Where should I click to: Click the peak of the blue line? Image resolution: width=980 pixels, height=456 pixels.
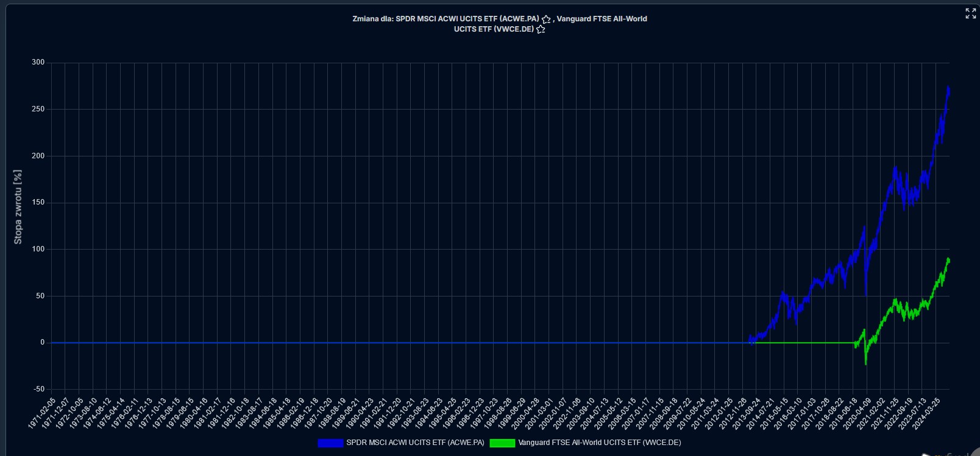948,89
